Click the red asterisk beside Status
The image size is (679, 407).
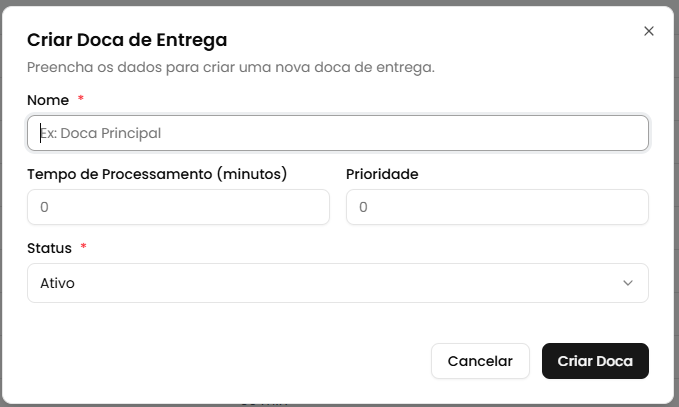coord(84,247)
